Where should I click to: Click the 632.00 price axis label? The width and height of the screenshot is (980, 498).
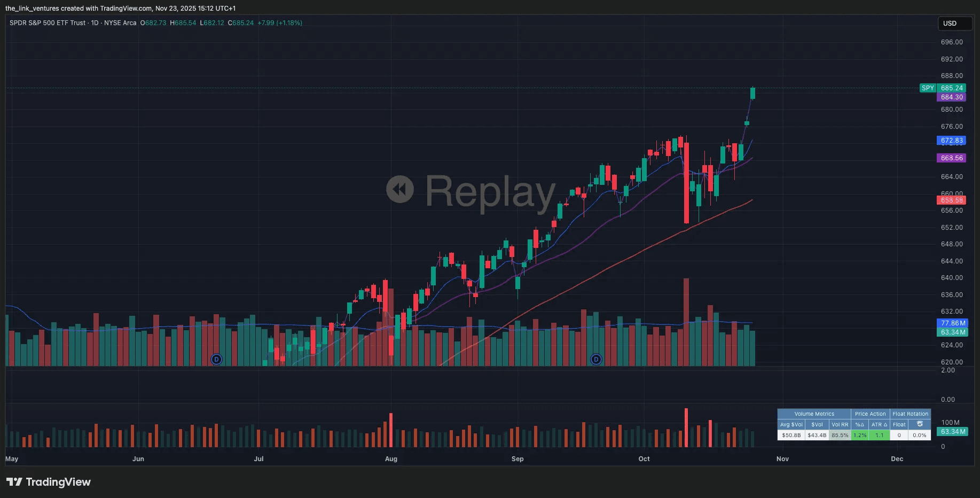click(952, 312)
